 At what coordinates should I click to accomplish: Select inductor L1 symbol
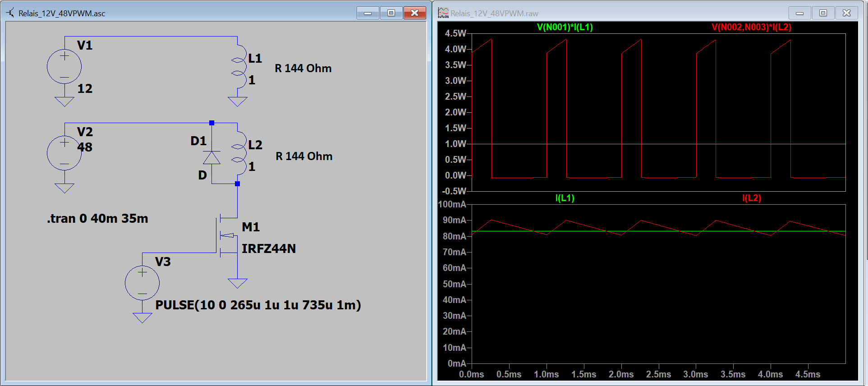[239, 66]
